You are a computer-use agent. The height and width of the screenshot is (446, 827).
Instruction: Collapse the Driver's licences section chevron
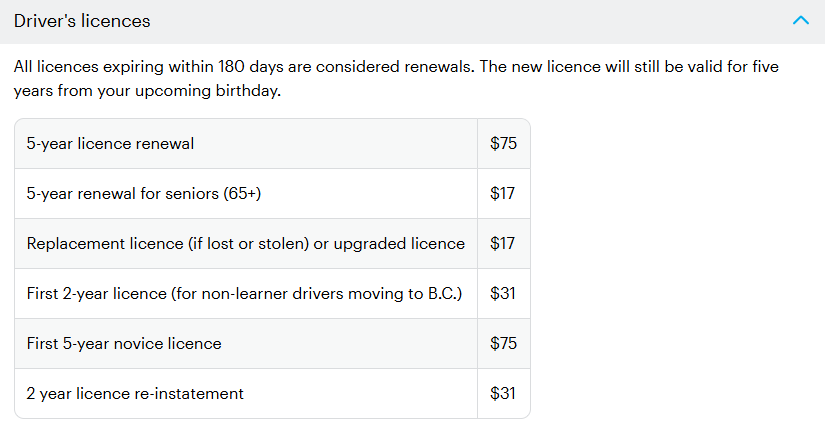(800, 21)
